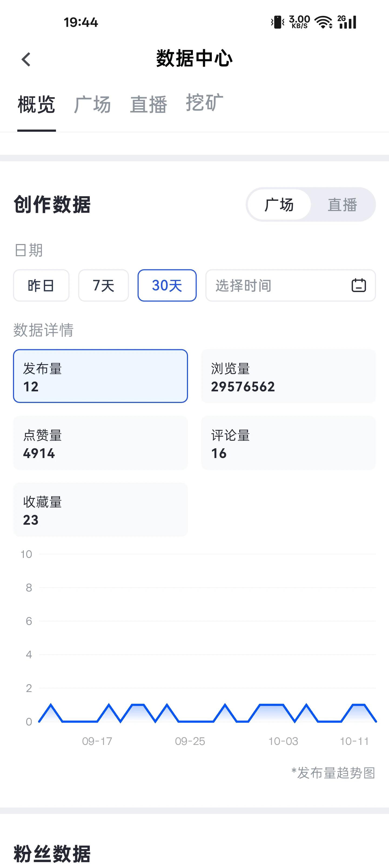Select the 点赞量 metric card
This screenshot has width=389, height=868.
pyautogui.click(x=100, y=443)
